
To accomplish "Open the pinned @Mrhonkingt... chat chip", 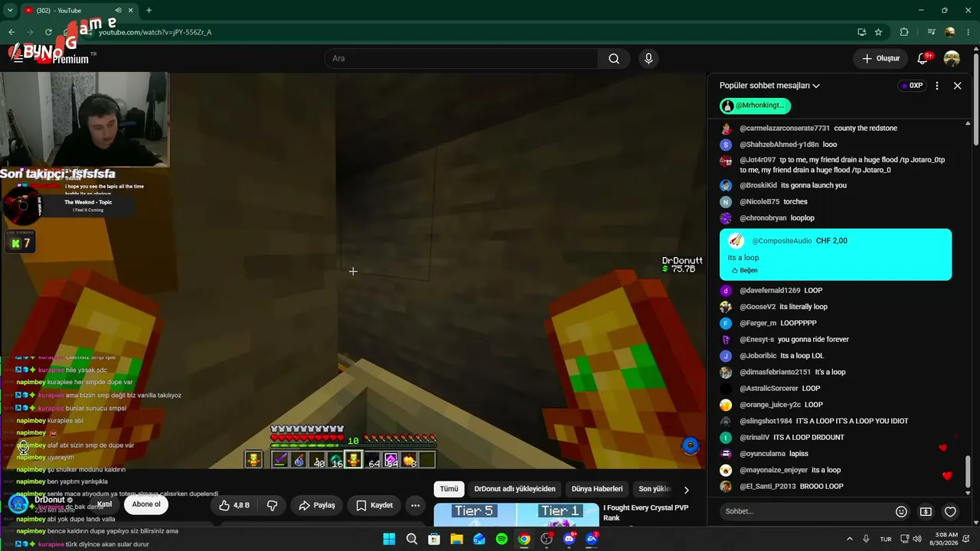I will (x=755, y=106).
